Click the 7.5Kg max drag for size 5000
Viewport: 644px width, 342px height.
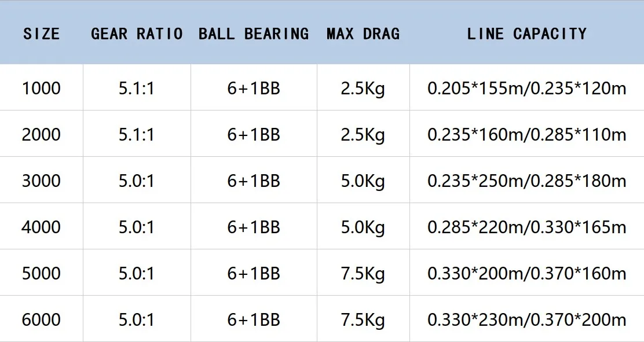pyautogui.click(x=363, y=274)
